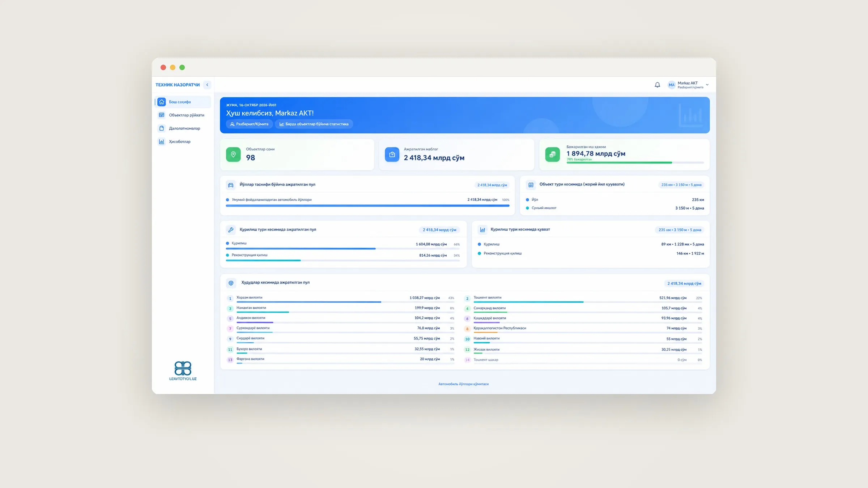The image size is (868, 488).
Task: Select the Самарқанд вилояти row
Action: pyautogui.click(x=583, y=309)
